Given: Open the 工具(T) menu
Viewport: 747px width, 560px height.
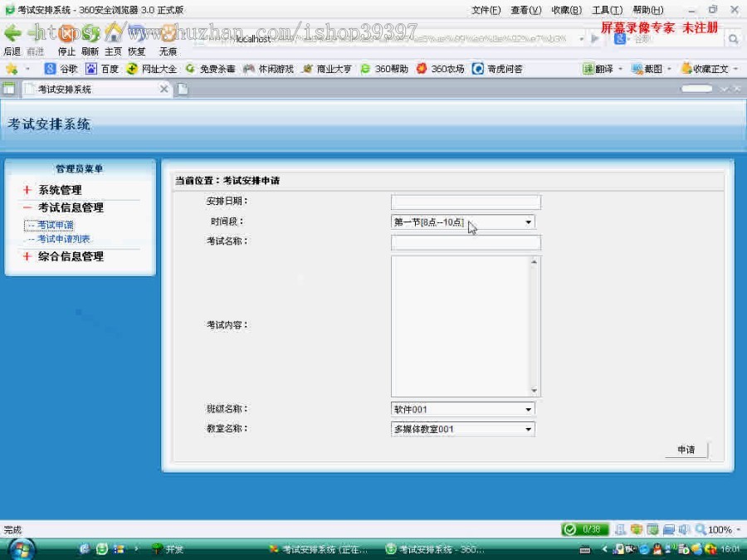Looking at the screenshot, I should [x=607, y=10].
